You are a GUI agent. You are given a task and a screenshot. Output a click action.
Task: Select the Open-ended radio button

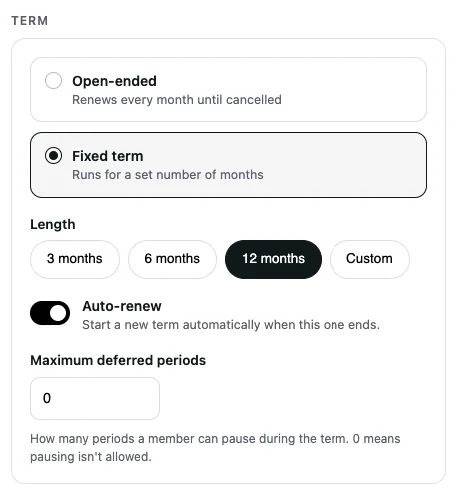point(53,81)
